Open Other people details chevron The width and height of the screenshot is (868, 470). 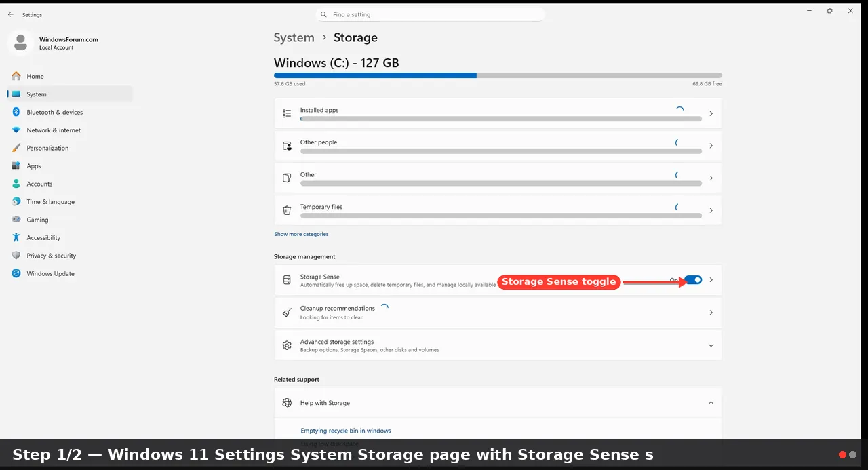[x=711, y=146]
